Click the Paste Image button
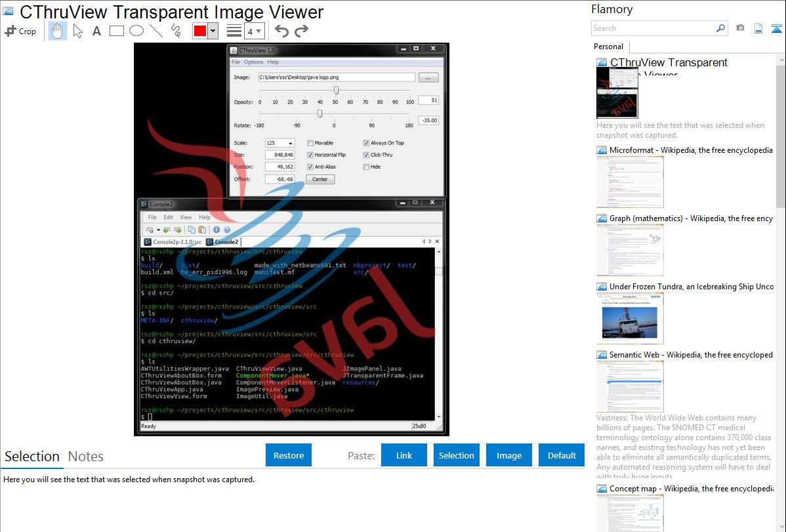Screen dimensions: 786x532 508,455
